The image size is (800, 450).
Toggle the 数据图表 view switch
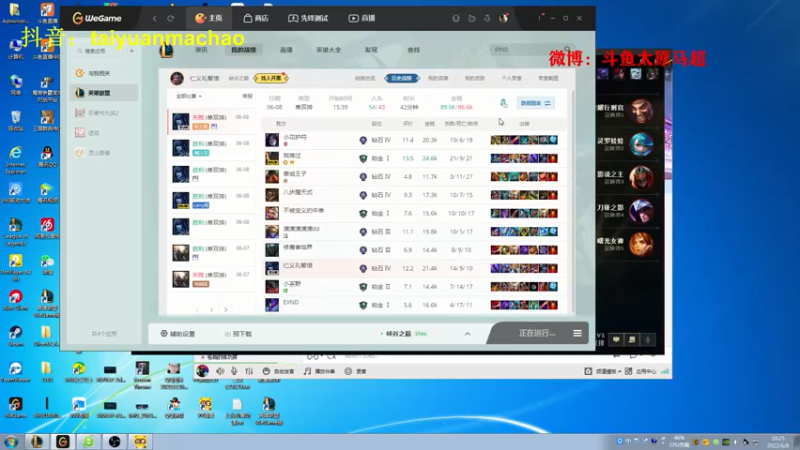pyautogui.click(x=536, y=103)
